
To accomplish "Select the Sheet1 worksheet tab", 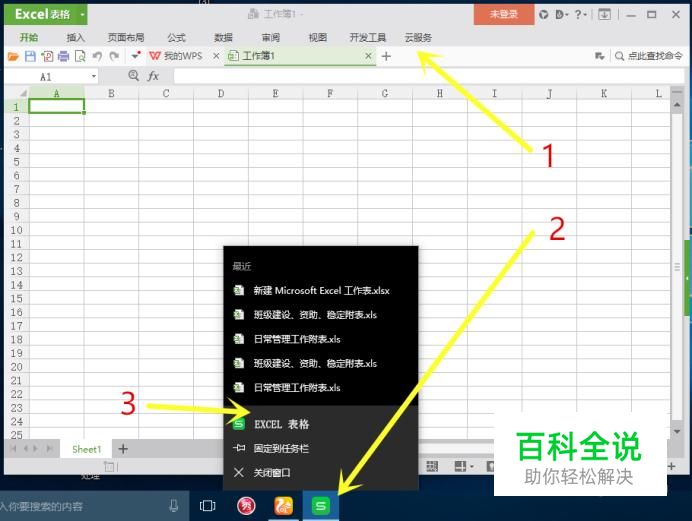I will [x=86, y=449].
